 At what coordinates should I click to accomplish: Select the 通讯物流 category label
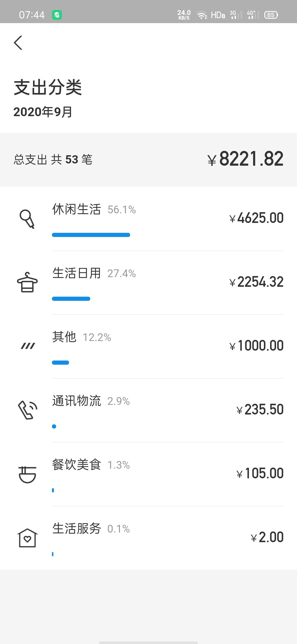(77, 401)
